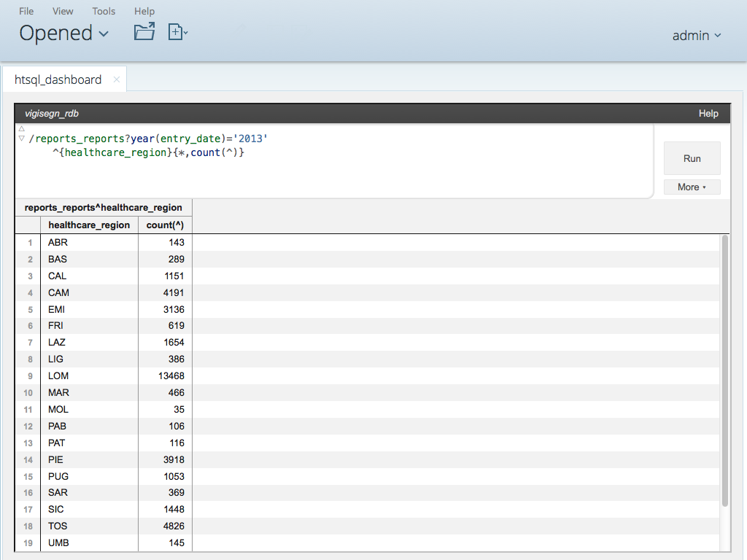Open the View menu
Screen dimensions: 747x560
pyautogui.click(x=63, y=11)
